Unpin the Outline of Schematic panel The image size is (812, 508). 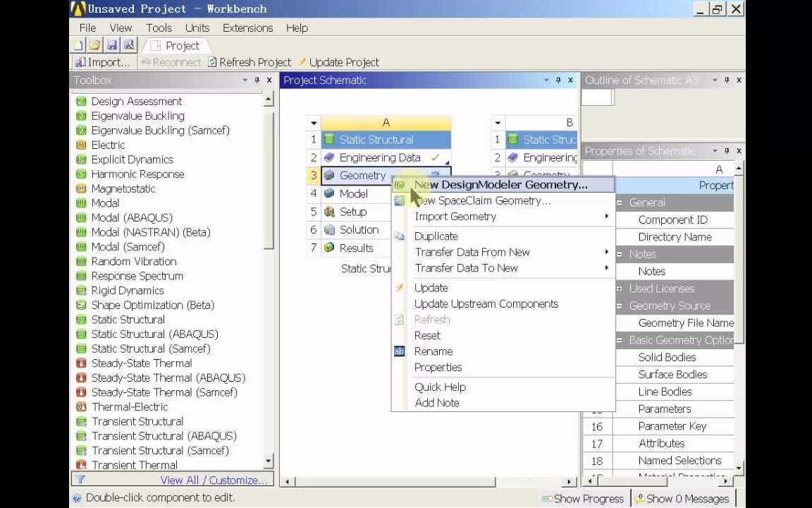point(727,80)
